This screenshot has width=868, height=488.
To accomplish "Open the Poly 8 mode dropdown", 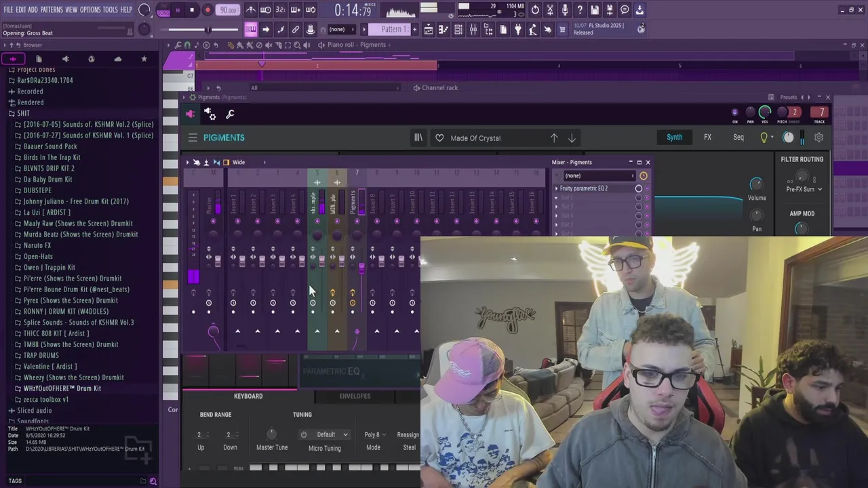I will tap(374, 434).
